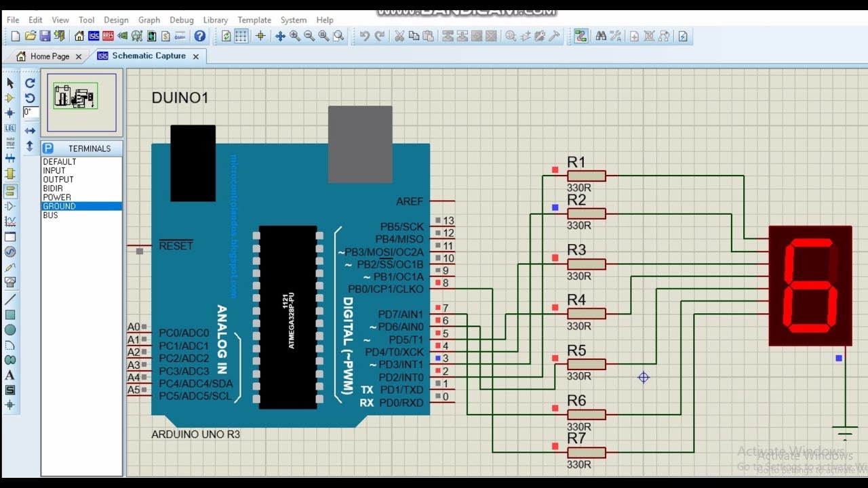Select the Selection mode arrow tool
Screen dimensions: 868x488
pyautogui.click(x=10, y=83)
